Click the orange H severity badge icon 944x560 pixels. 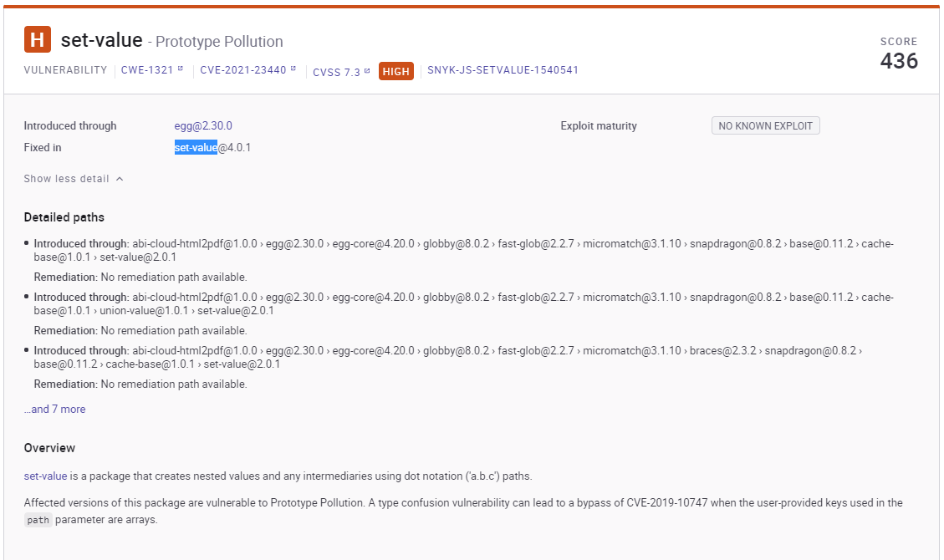click(x=38, y=39)
